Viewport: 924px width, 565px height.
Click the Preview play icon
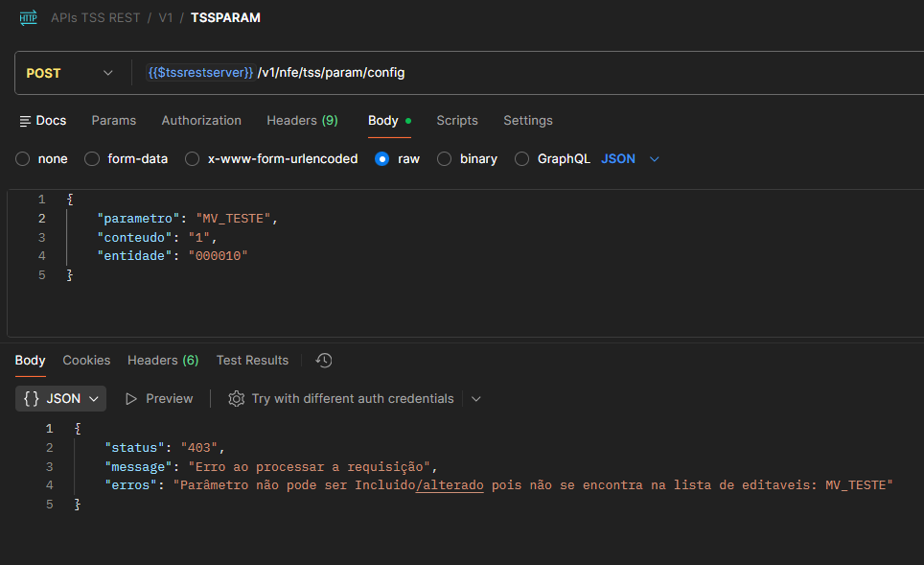131,398
